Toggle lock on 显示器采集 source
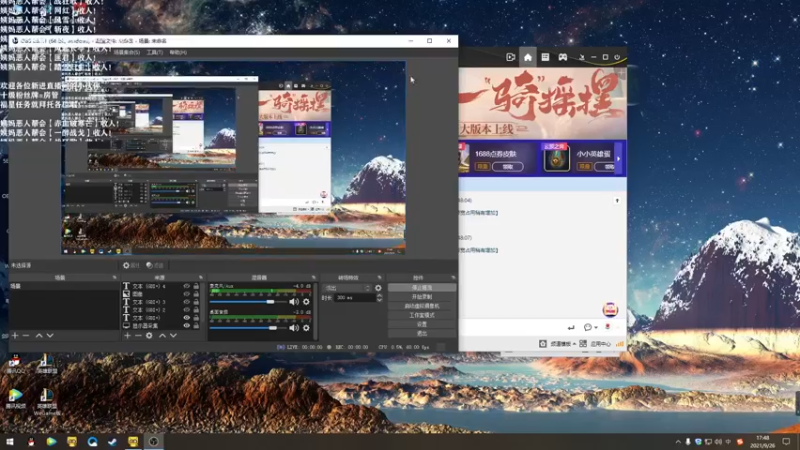800x450 pixels. (x=196, y=325)
